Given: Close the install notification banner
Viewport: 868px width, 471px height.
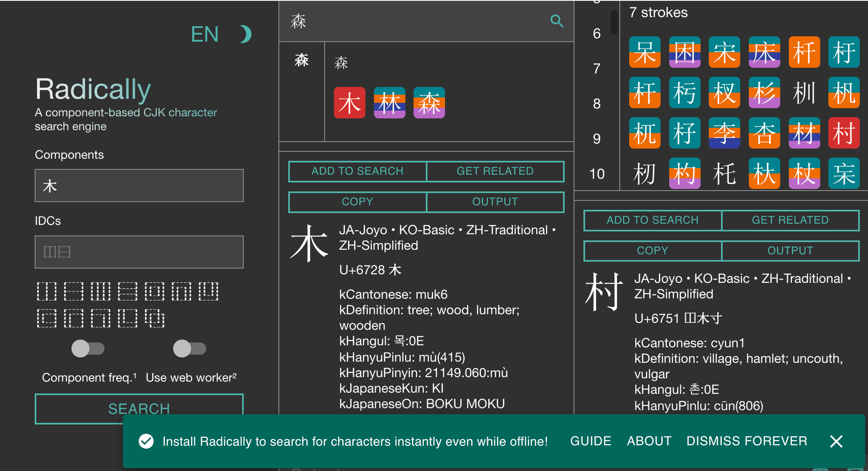Looking at the screenshot, I should [x=836, y=441].
